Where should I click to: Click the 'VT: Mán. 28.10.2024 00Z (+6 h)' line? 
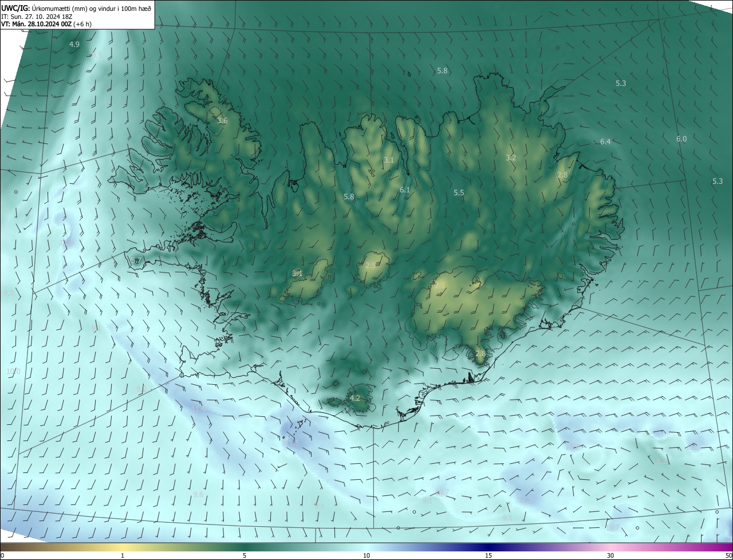click(46, 24)
